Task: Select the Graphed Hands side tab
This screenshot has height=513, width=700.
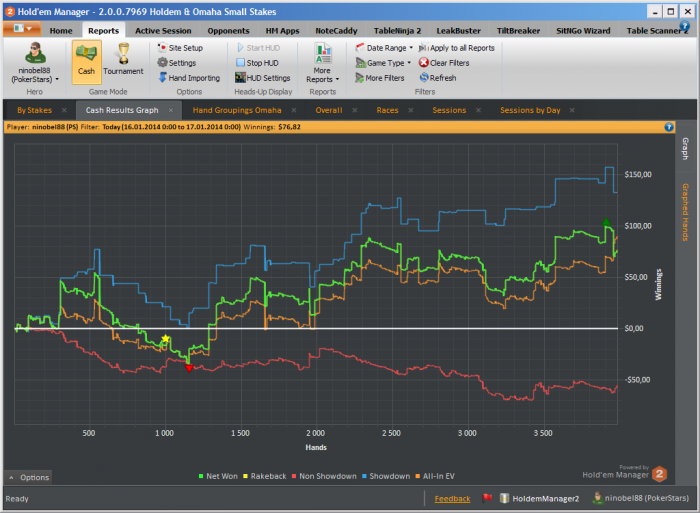Action: click(685, 212)
